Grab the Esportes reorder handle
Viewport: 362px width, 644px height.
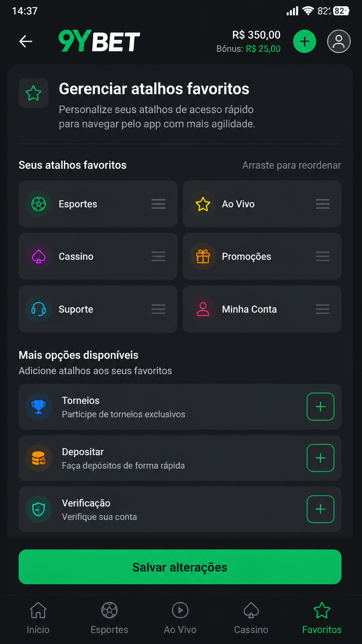point(158,204)
